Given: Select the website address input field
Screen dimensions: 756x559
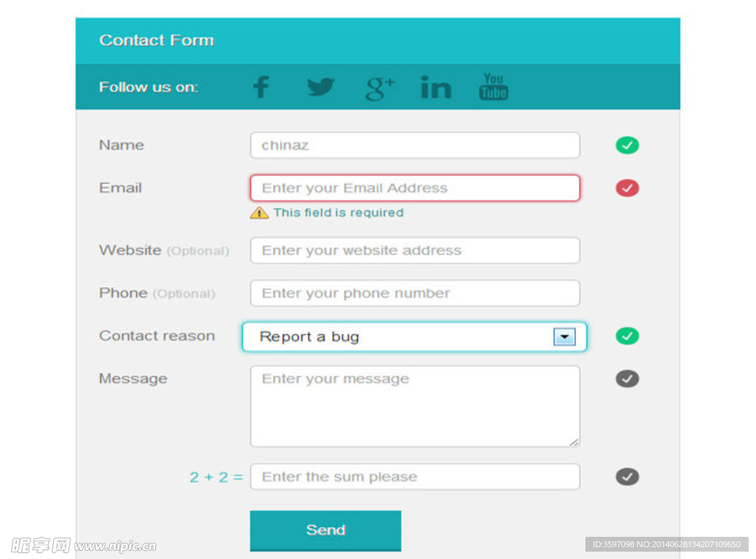Looking at the screenshot, I should click(415, 250).
